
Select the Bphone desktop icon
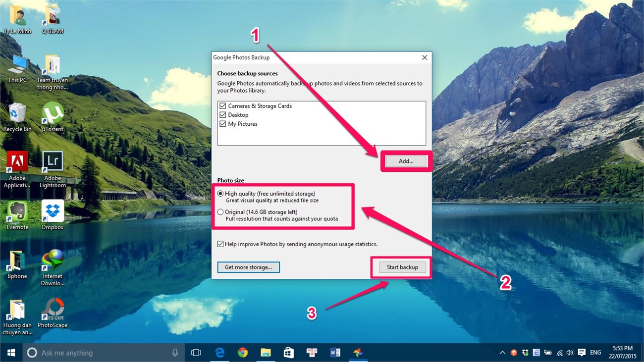pyautogui.click(x=17, y=265)
